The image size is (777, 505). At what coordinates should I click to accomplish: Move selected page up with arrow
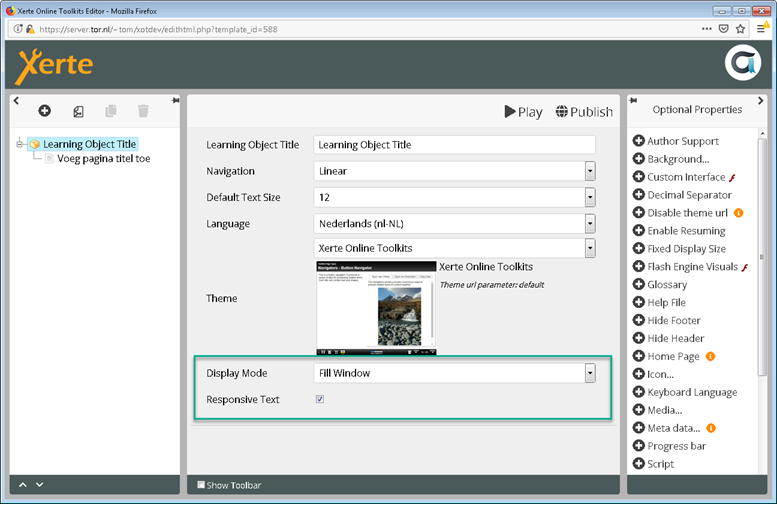click(x=23, y=485)
